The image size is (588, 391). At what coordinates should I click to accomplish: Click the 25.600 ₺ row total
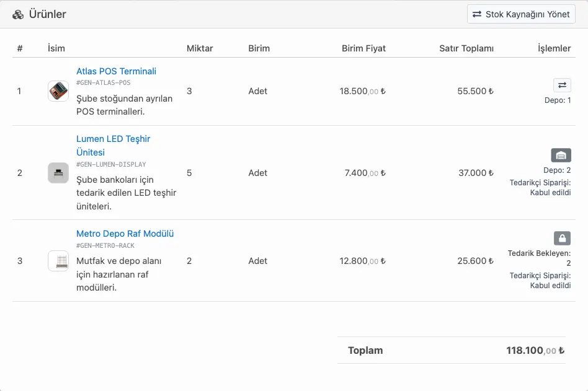point(475,261)
